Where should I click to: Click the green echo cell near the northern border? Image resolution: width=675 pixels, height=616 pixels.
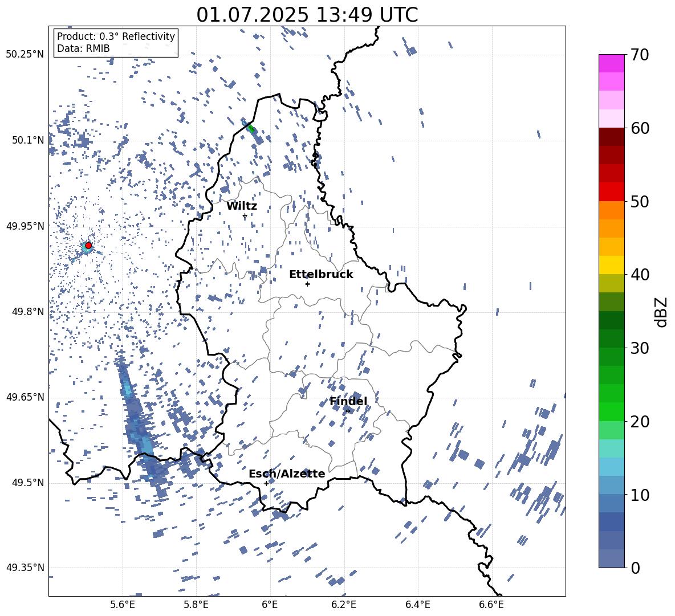pyautogui.click(x=251, y=129)
